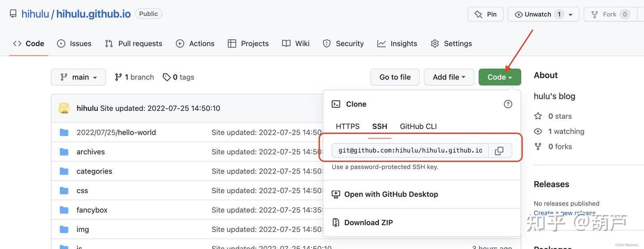The width and height of the screenshot is (644, 249).
Task: Open the archives folder
Action: [90, 152]
